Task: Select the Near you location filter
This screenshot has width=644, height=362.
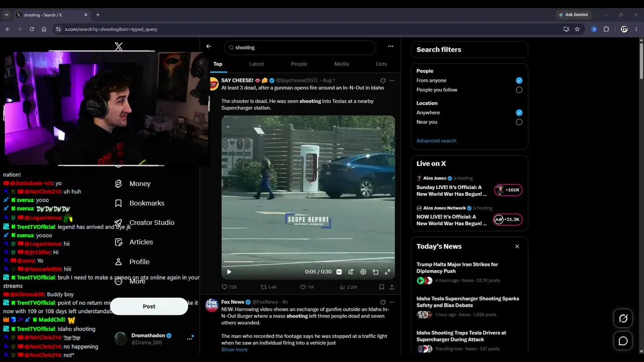Action: (519, 122)
